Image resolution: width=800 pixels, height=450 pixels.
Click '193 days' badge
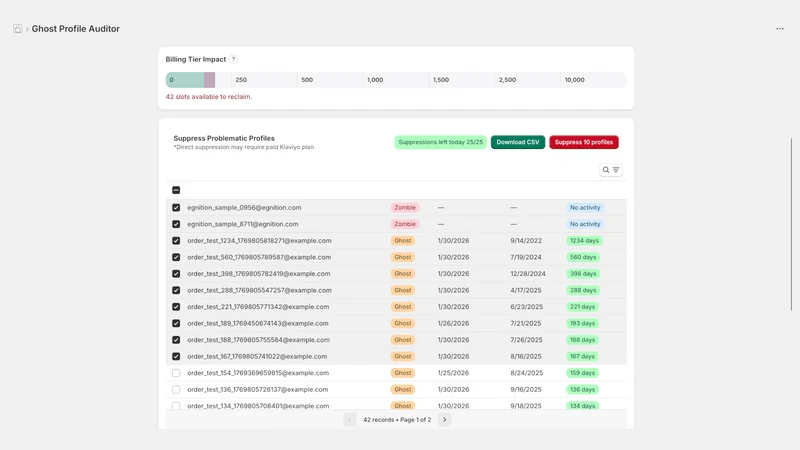(582, 323)
